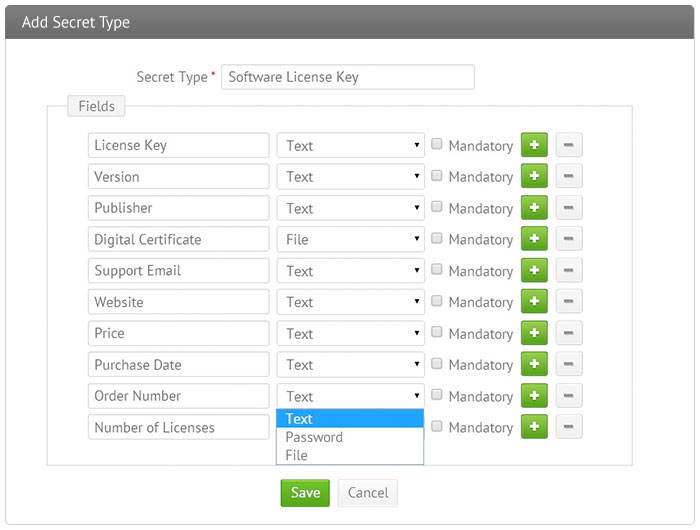Click the minus icon on Version row
The width and height of the screenshot is (700, 530).
(x=568, y=177)
